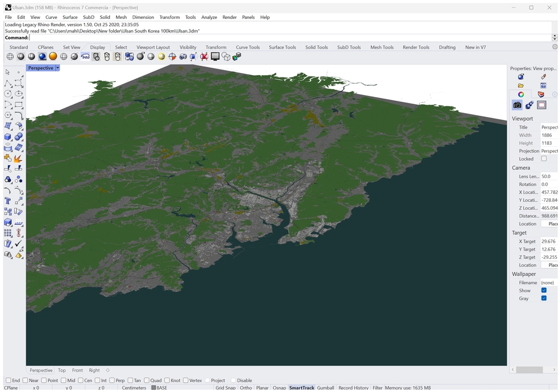This screenshot has height=392, width=560.
Task: Switch to the Mesh Tools tab
Action: (382, 47)
